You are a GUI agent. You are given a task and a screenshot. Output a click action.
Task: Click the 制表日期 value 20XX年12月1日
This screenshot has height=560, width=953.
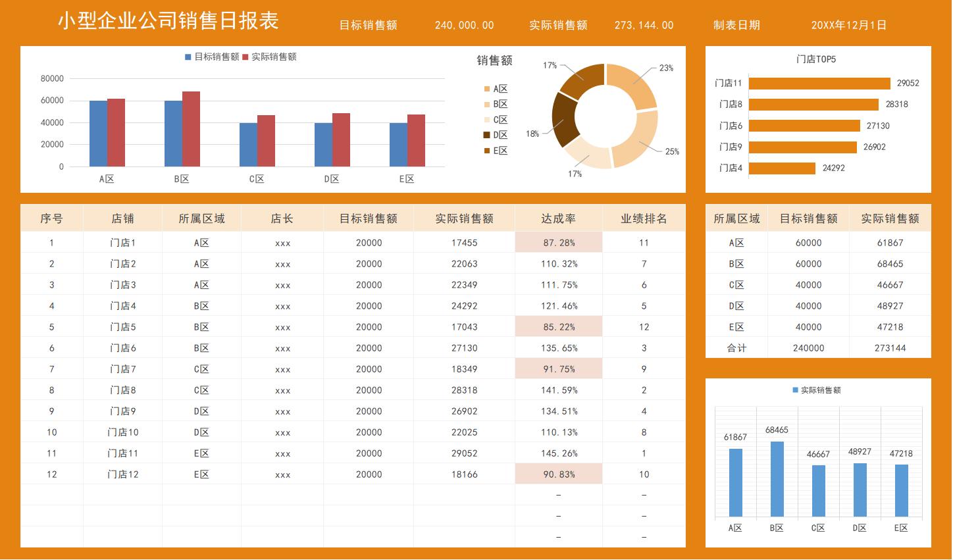point(849,25)
